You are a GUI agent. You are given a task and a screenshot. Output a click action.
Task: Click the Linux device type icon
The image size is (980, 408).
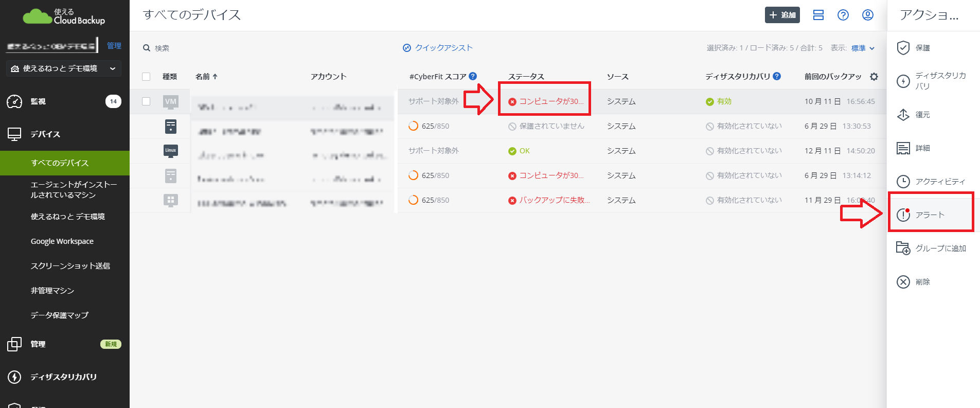171,151
